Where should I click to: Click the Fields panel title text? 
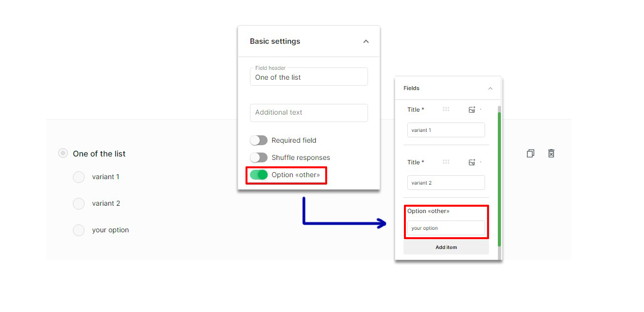411,89
